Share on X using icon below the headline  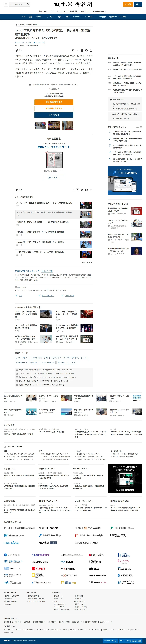(82, 51)
